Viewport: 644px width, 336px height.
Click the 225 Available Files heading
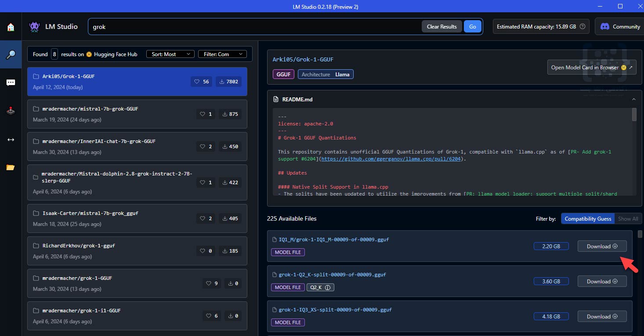tap(292, 218)
